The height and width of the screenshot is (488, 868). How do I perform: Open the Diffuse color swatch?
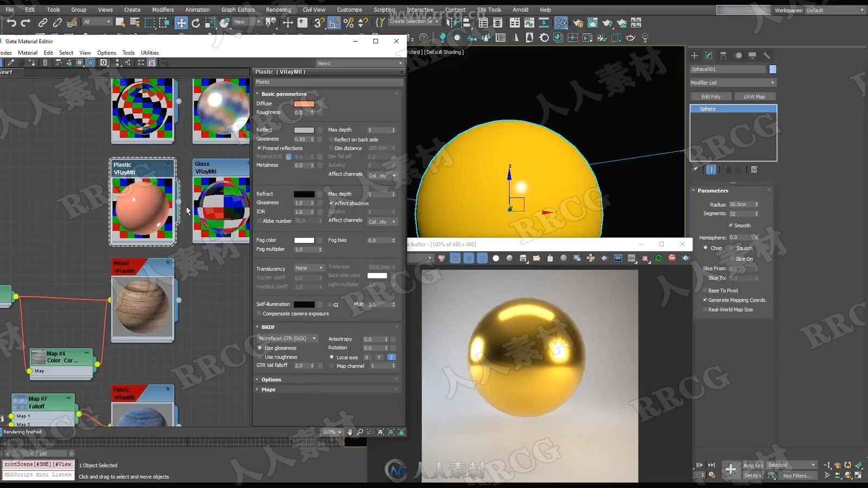click(x=304, y=104)
